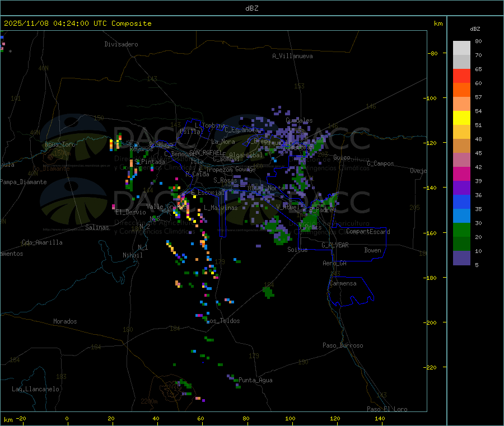Click the 'G_ALVEAR' city label

(x=335, y=245)
